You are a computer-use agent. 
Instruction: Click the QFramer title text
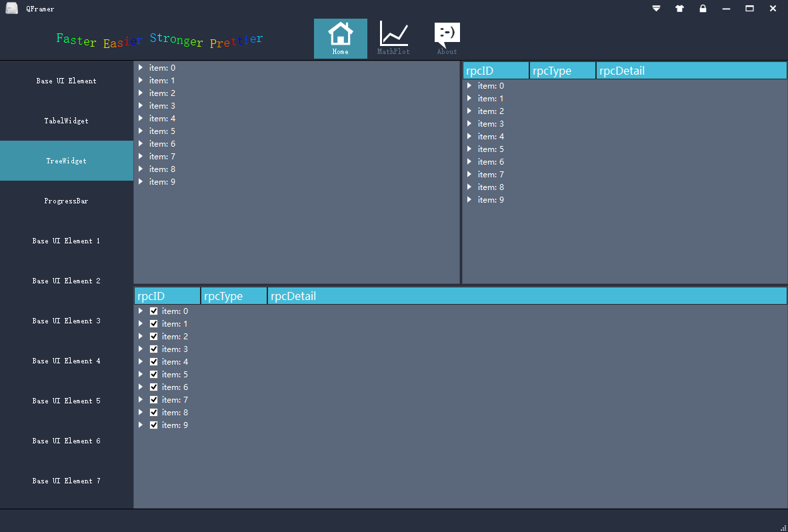pos(40,9)
